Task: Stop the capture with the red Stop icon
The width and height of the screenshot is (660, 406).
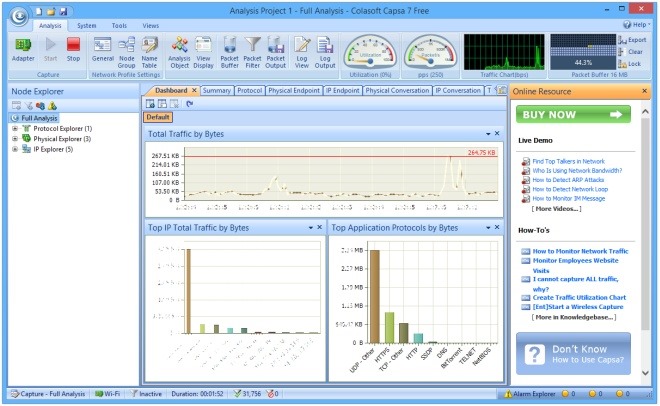Action: (73, 50)
